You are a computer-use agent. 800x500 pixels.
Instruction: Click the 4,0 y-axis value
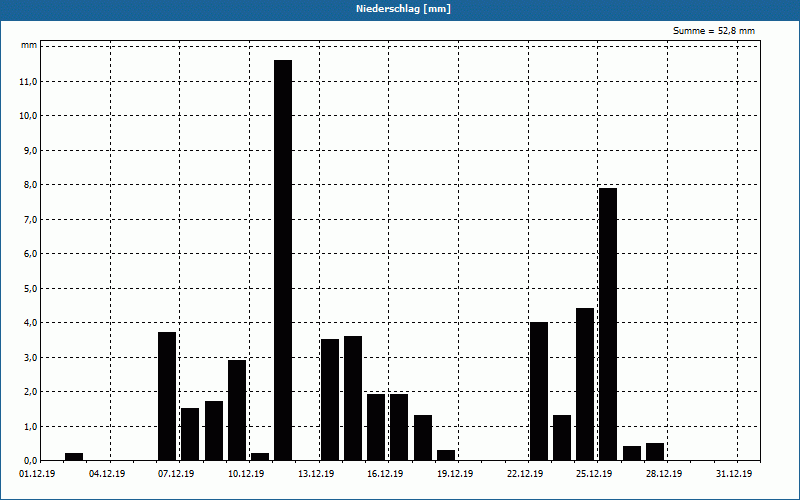(x=29, y=322)
